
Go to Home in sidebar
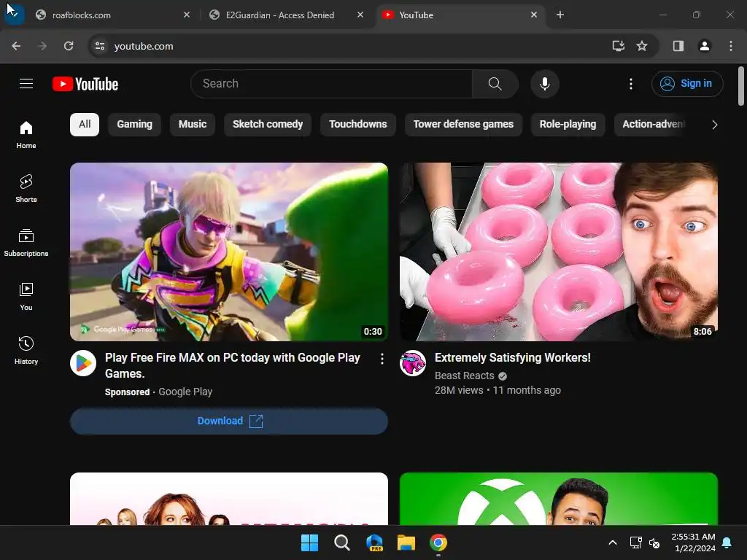[x=26, y=135]
